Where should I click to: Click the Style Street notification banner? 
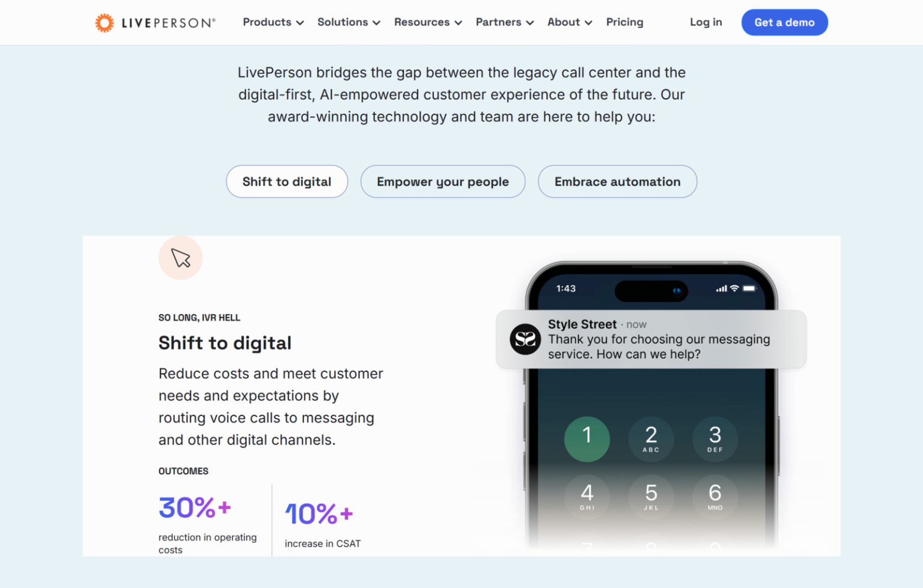pos(651,339)
